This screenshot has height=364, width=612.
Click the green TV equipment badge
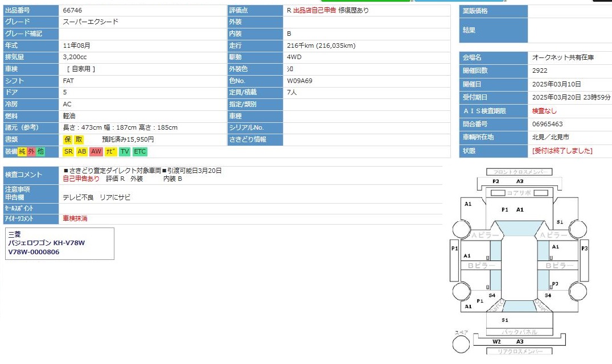(125, 152)
